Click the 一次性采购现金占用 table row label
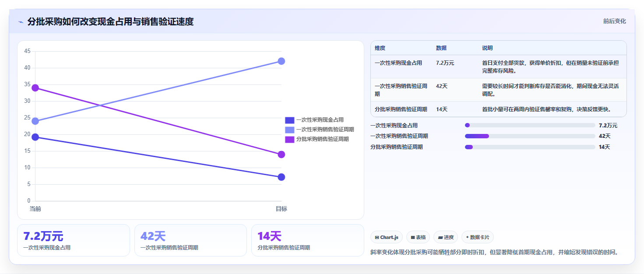The height and width of the screenshot is (274, 644). (398, 63)
